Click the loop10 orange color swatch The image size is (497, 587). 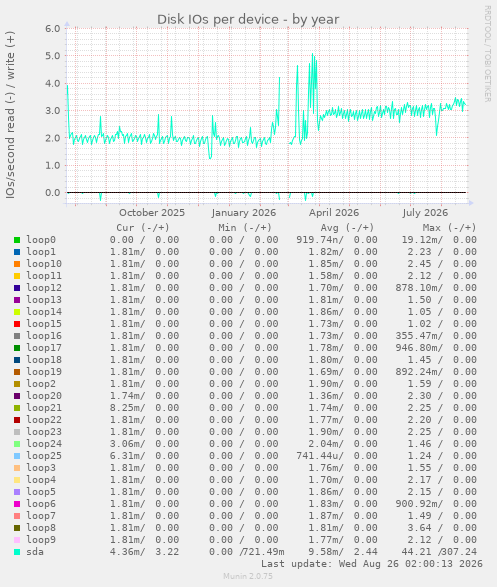[x=17, y=264]
